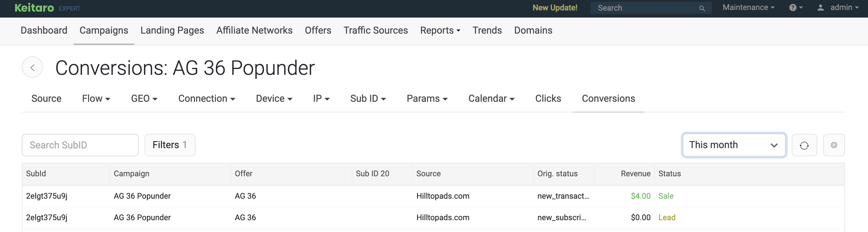Open the Campaigns section
Viewport: 868px width, 232px height.
pyautogui.click(x=104, y=30)
